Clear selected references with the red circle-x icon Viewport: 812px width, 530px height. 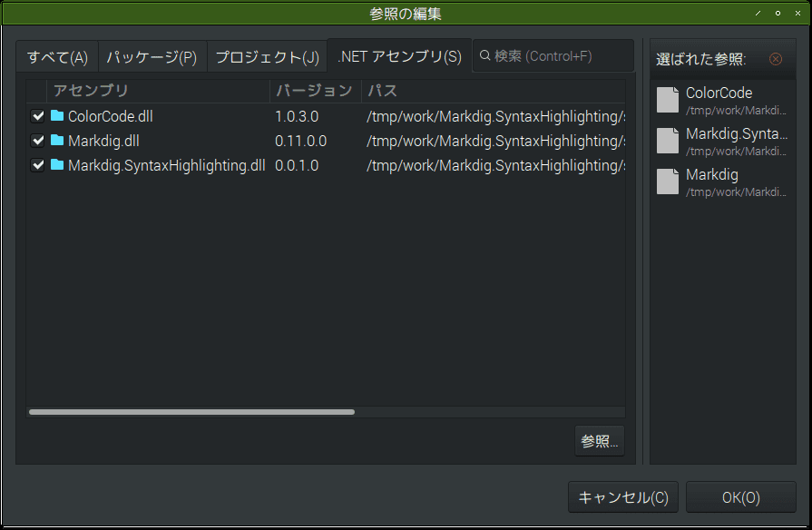pyautogui.click(x=775, y=59)
